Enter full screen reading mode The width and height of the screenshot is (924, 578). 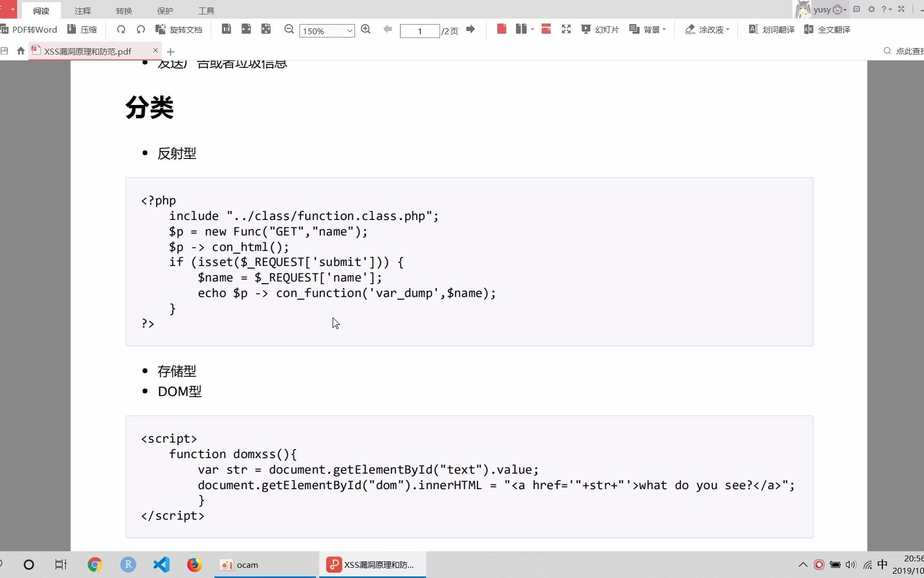pyautogui.click(x=566, y=29)
